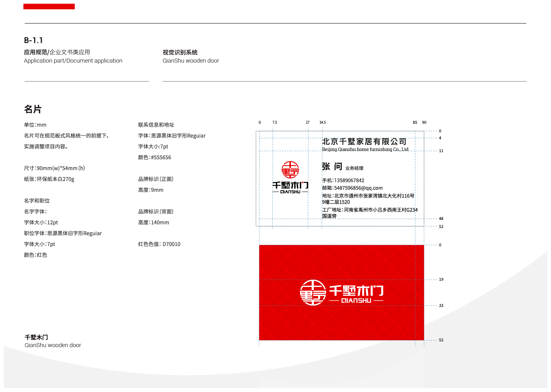Screen dimensions: 551x392
Task: Click the "视觉识别系统" heading
Action: pos(180,52)
